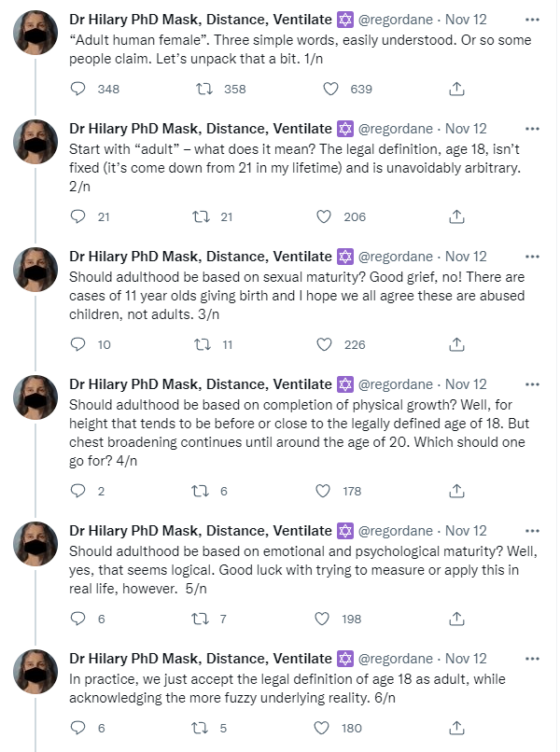Like the 2/n tweet with 206 likes
Viewport: 560px width, 752px height.
tap(324, 216)
